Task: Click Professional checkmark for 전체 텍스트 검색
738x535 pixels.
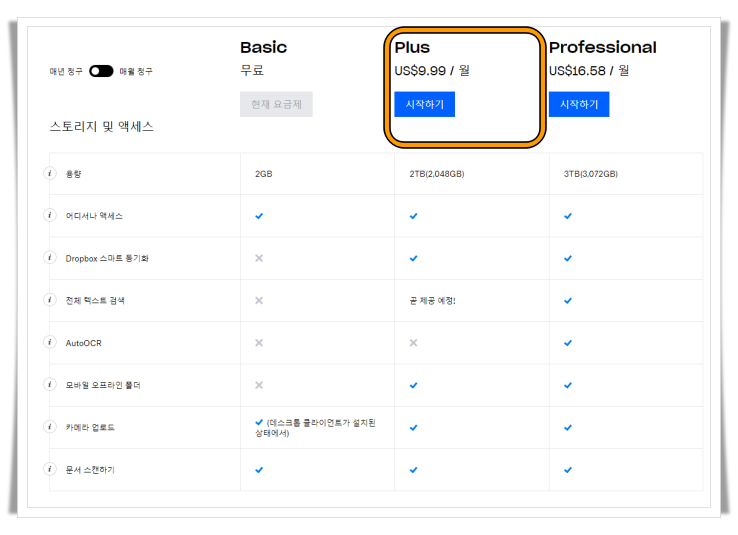Action: coord(568,301)
